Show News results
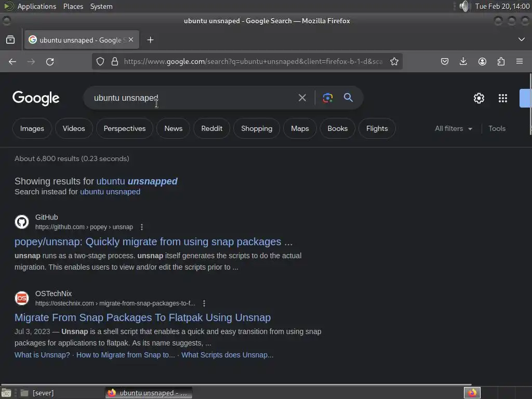Screen dimensions: 532x399 (x=174, y=129)
